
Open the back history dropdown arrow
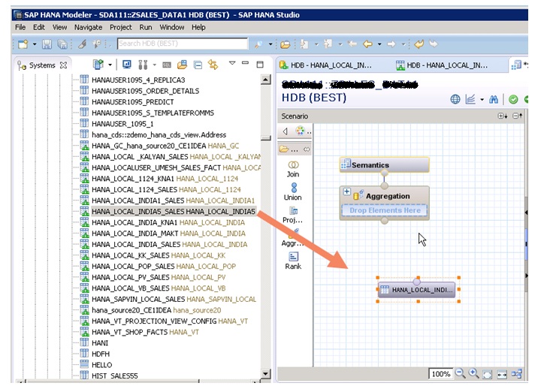tap(379, 44)
